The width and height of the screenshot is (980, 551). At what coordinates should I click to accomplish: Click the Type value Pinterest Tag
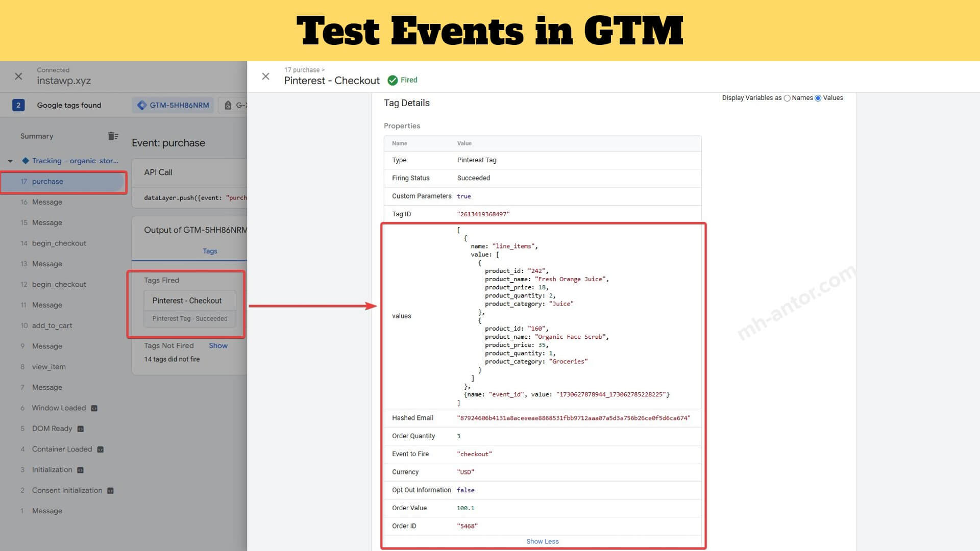[477, 160]
